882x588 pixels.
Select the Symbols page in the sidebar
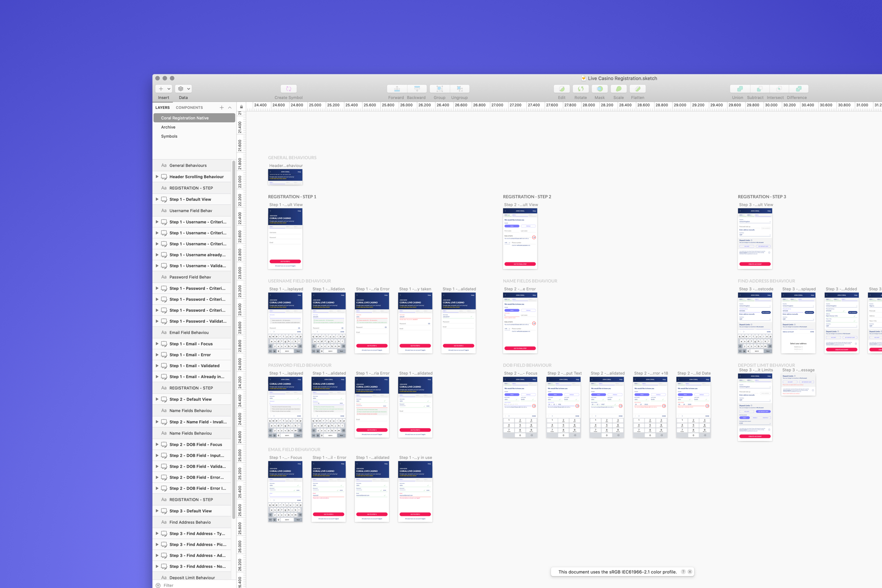[170, 136]
